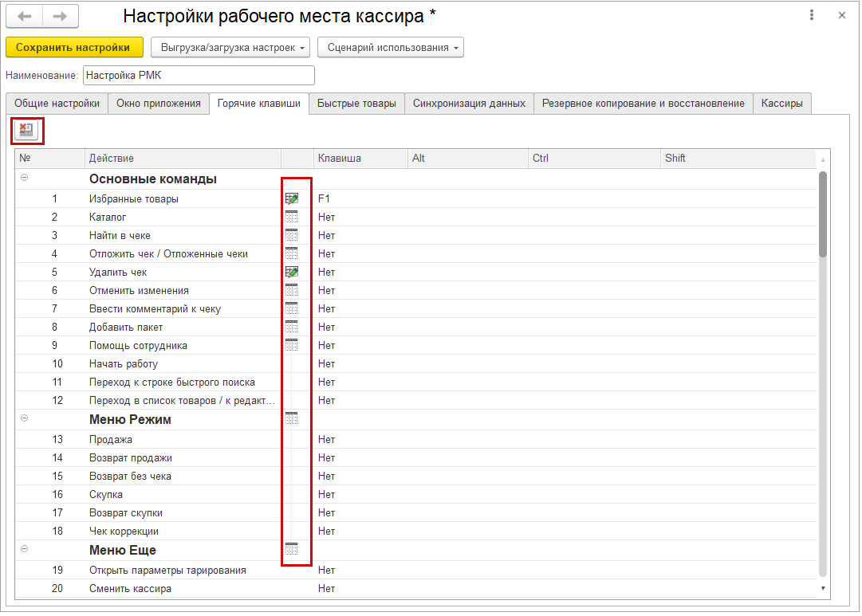Go back with the left arrow button
Screen dimensions: 862x616
[x=24, y=17]
